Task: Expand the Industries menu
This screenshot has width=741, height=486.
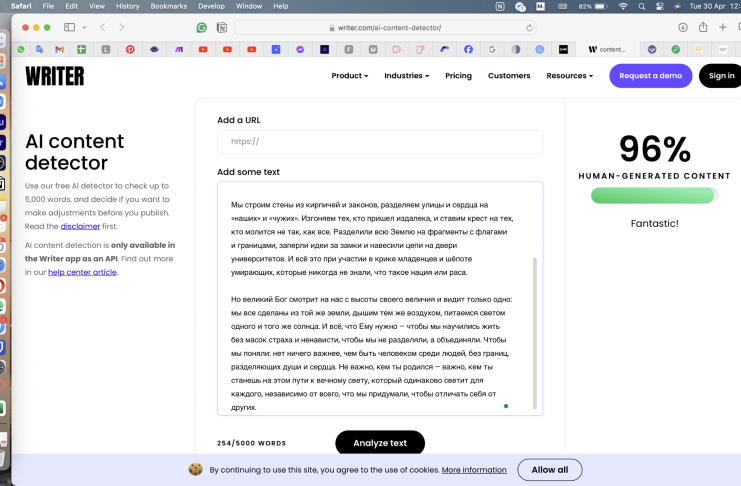Action: tap(406, 76)
